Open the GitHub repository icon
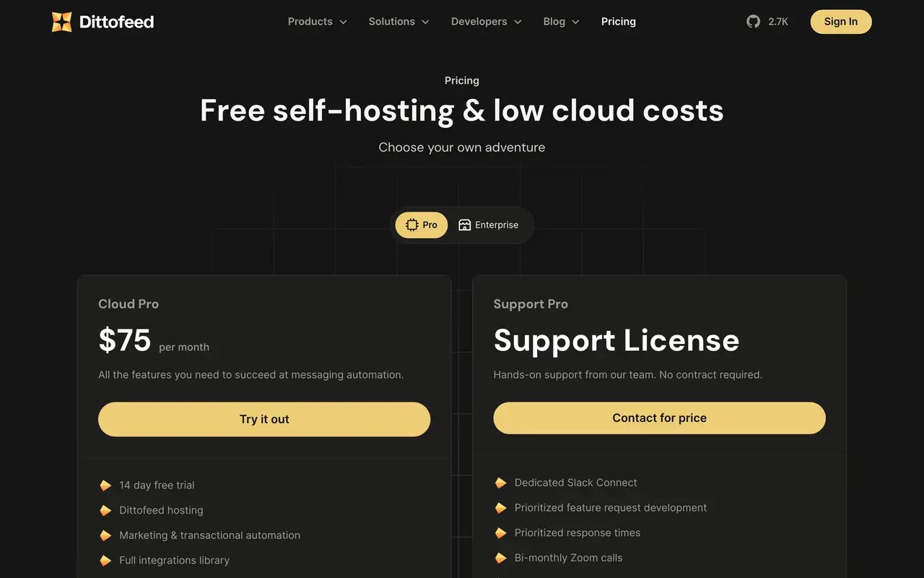 point(753,22)
